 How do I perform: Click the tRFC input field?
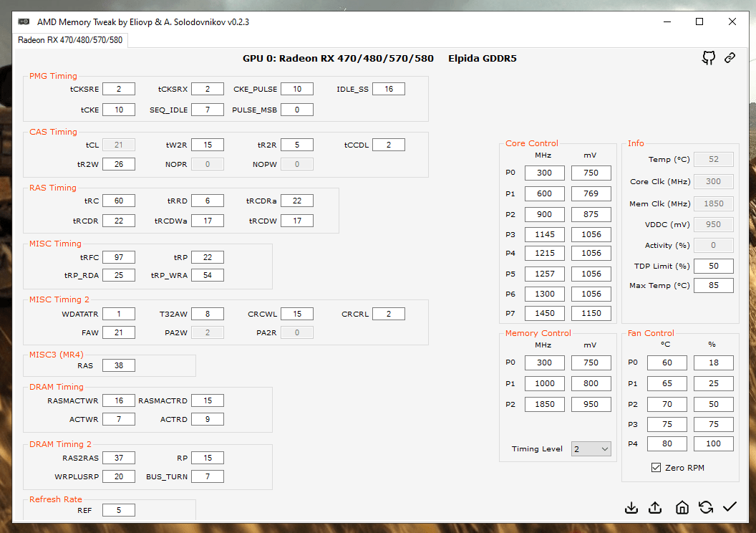[x=119, y=258]
